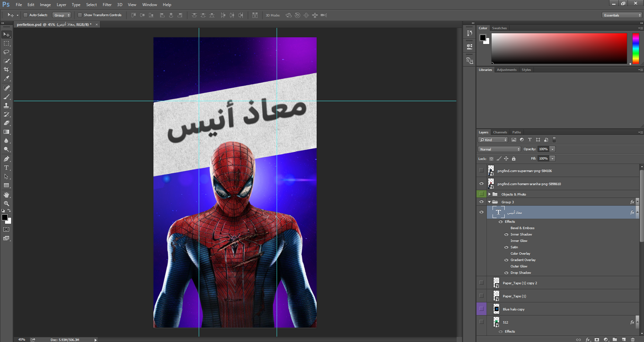Select the Horizontal Type tool
The height and width of the screenshot is (342, 644).
[6, 167]
